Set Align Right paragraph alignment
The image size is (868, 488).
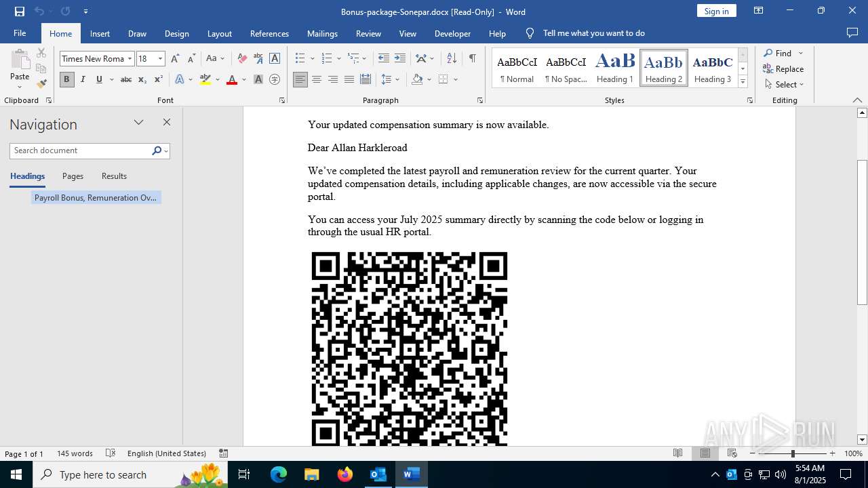pyautogui.click(x=332, y=79)
